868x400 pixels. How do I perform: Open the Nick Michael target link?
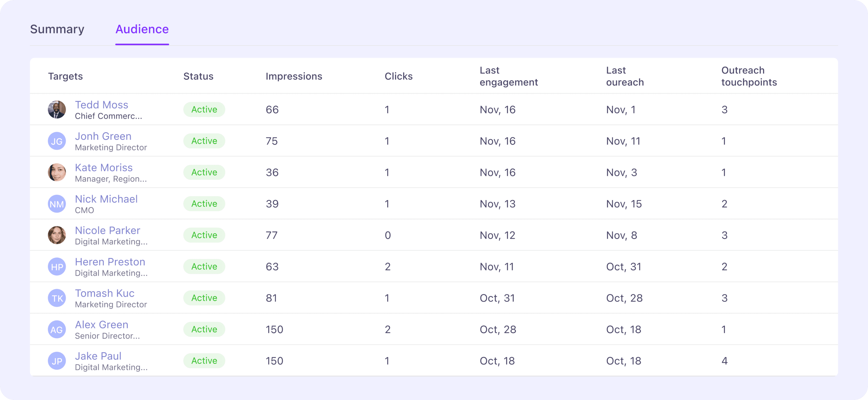point(106,199)
